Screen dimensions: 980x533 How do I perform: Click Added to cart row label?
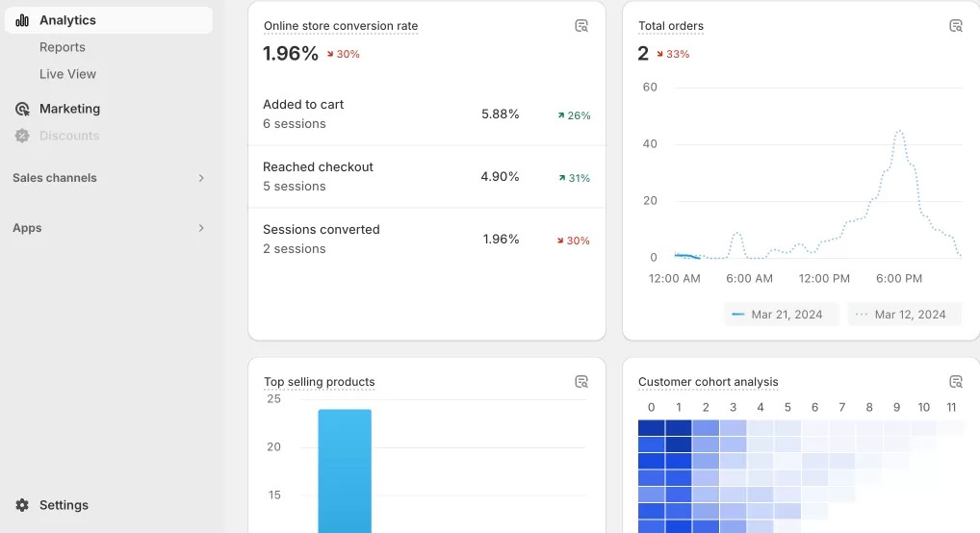tap(303, 104)
